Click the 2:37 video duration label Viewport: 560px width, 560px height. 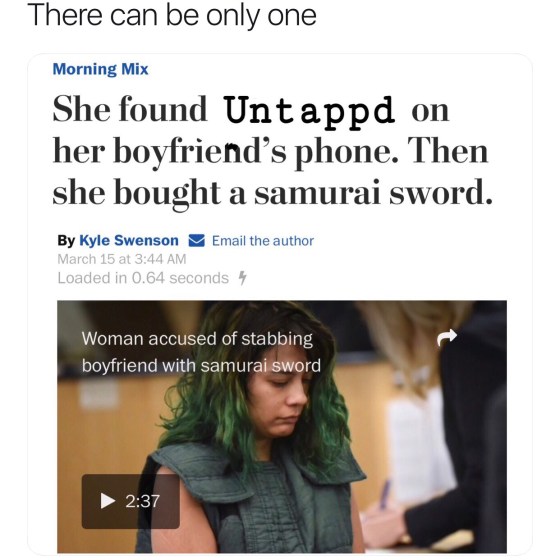coord(142,501)
